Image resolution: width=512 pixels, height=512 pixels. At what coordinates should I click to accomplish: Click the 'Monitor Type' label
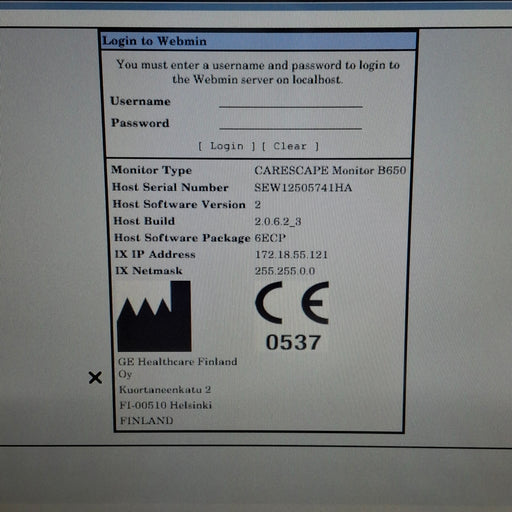[152, 170]
